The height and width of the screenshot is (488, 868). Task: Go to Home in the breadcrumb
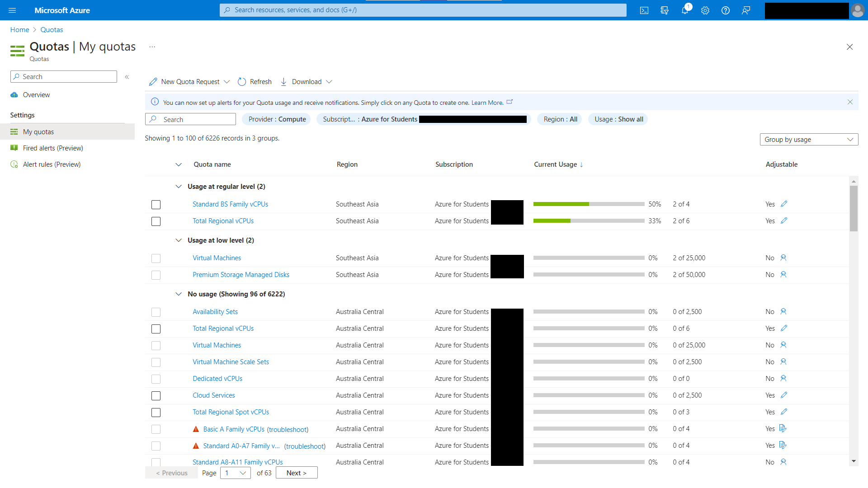[x=19, y=30]
